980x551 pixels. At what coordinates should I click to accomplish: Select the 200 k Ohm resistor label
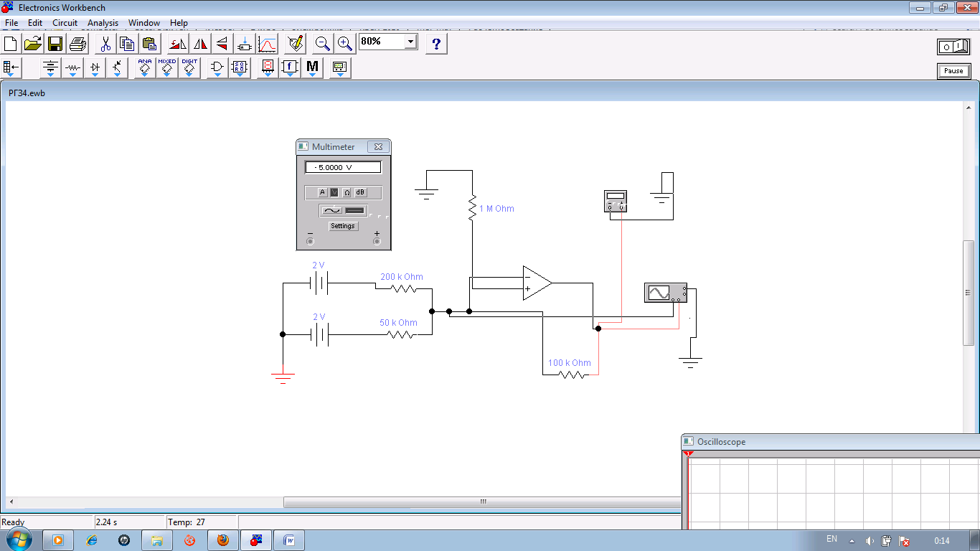pos(402,277)
